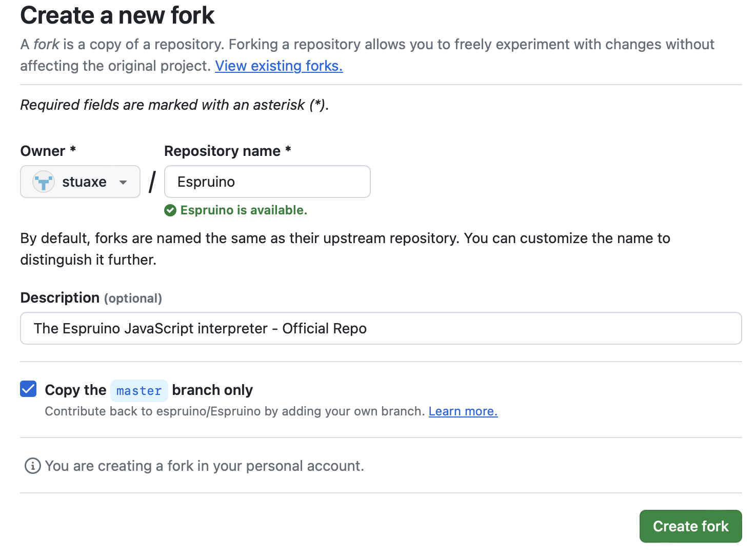This screenshot has height=557, width=756.
Task: Open the Learn more link
Action: pyautogui.click(x=463, y=411)
